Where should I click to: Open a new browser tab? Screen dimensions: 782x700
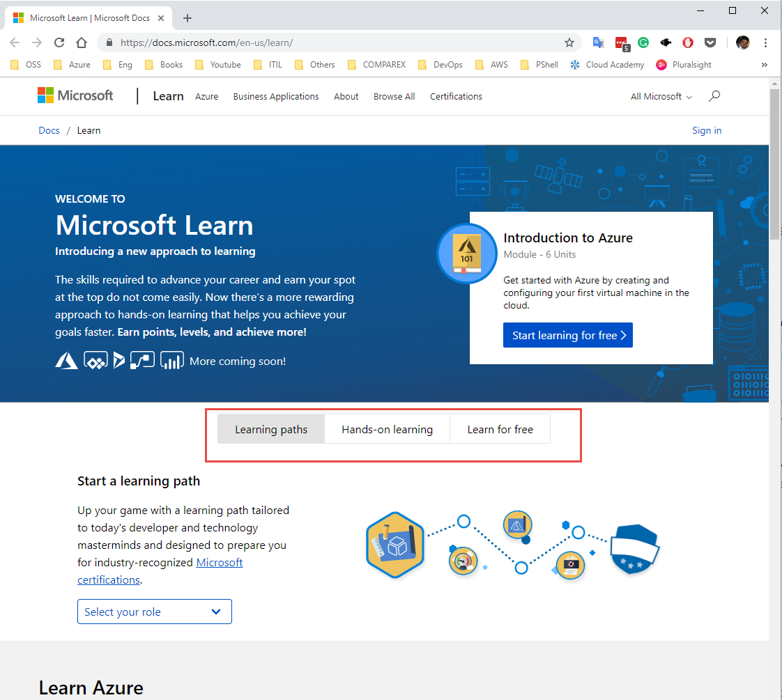187,18
